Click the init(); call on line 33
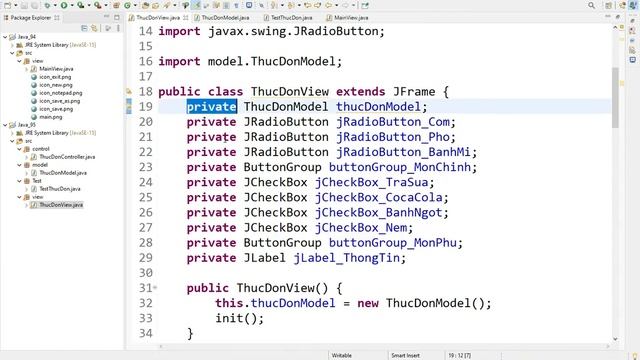The width and height of the screenshot is (640, 360). 240,318
